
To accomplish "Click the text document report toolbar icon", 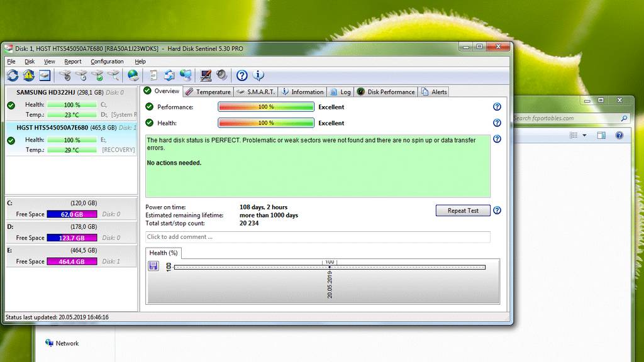I will 153,75.
